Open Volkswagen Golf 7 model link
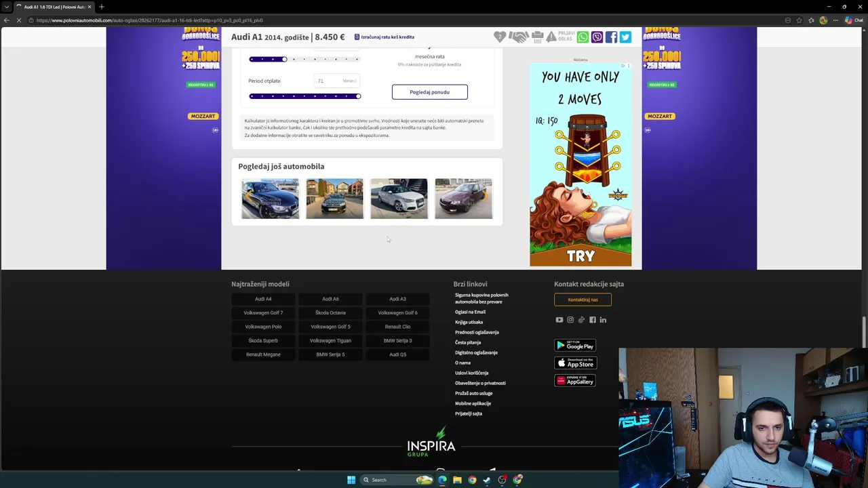Screen dimensions: 868x488 coord(263,312)
